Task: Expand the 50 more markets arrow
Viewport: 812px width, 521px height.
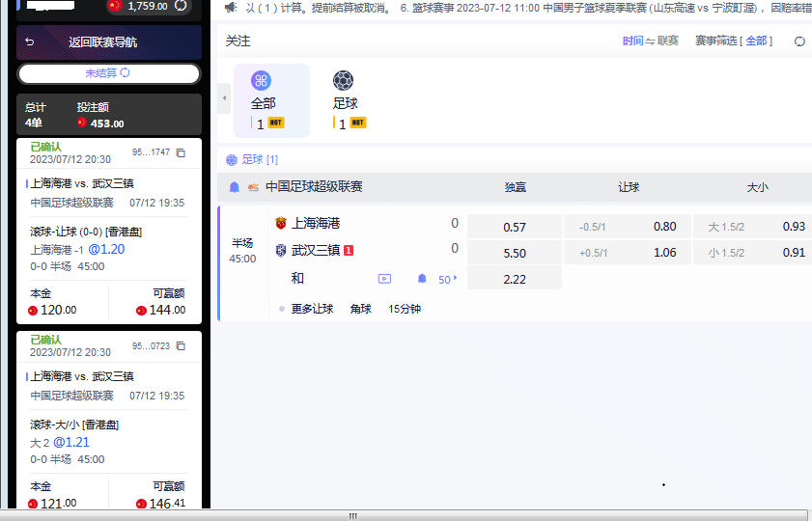Action: (448, 280)
